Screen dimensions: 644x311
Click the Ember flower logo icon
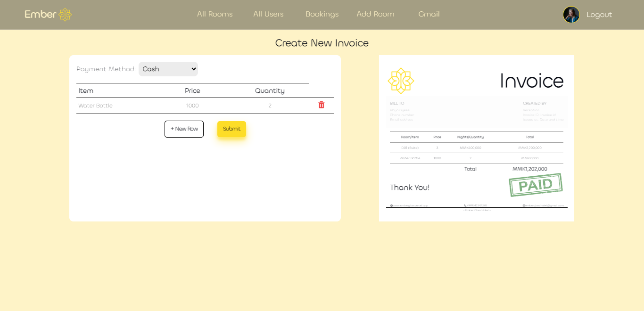tap(65, 15)
